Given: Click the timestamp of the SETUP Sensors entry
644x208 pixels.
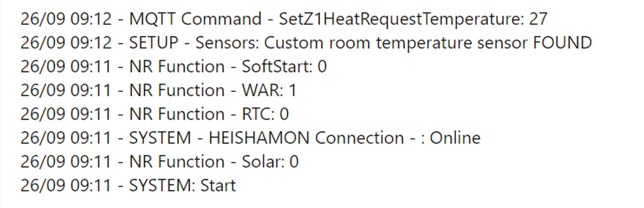Looking at the screenshot, I should point(66,43).
